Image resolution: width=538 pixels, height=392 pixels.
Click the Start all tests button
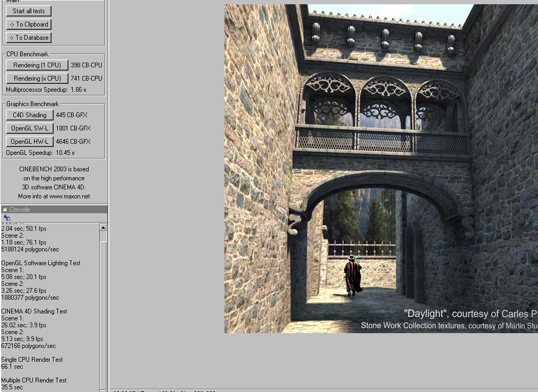click(29, 11)
